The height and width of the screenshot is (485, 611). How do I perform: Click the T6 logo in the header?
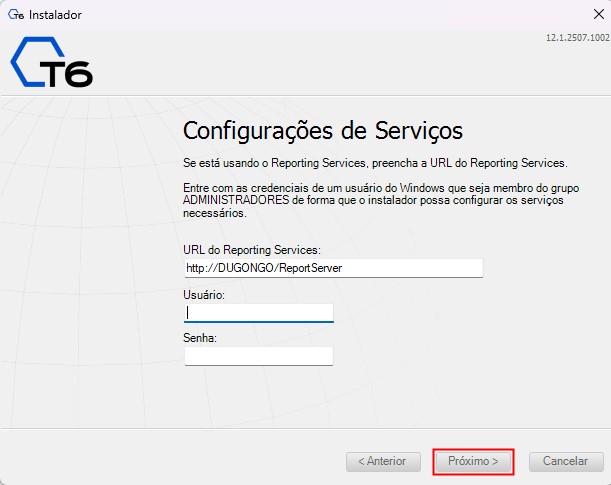[51, 62]
